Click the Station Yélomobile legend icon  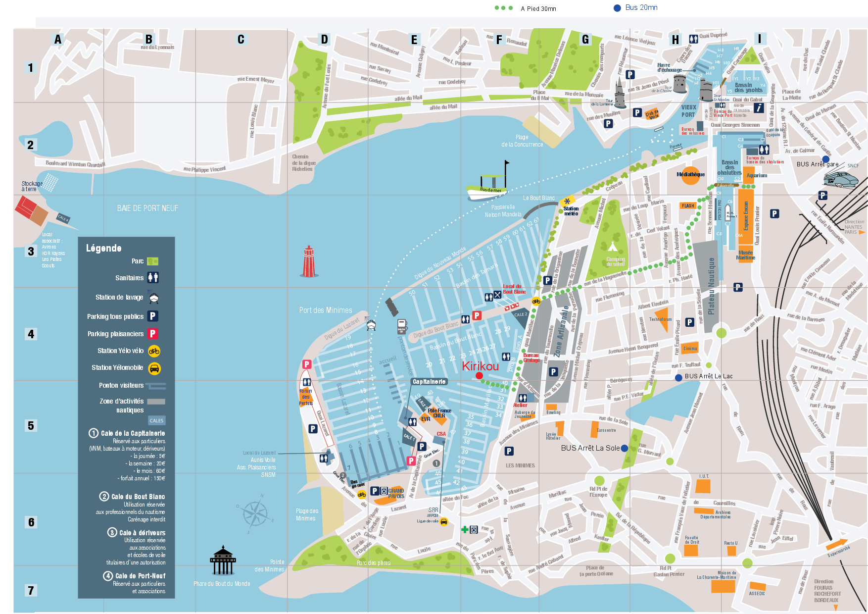click(154, 368)
